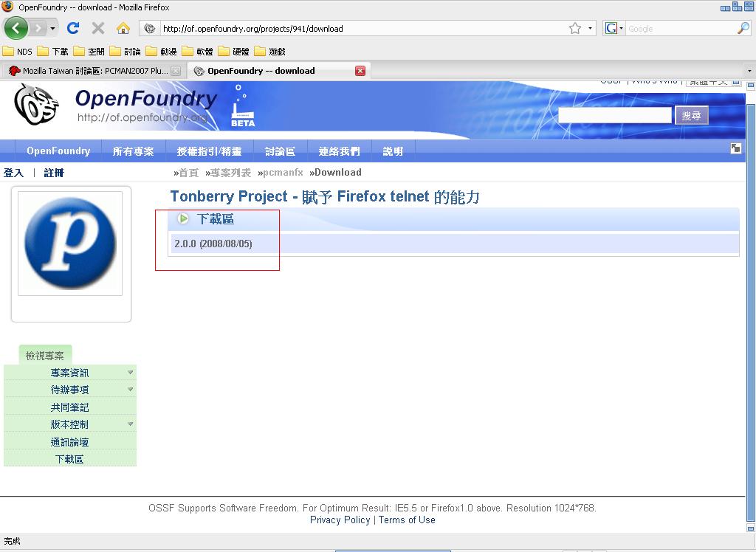Open the 遊戲 bookmarks folder

coord(269,51)
